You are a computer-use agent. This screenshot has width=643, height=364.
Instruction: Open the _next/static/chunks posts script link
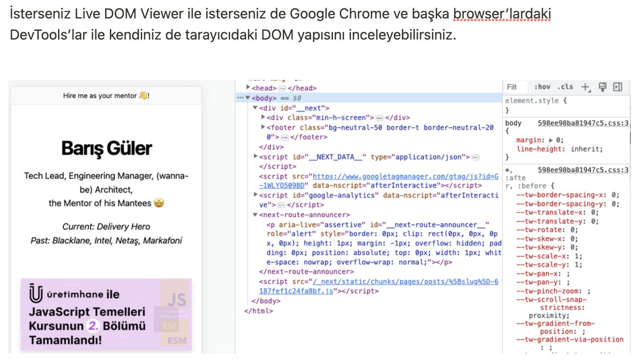coord(379,286)
